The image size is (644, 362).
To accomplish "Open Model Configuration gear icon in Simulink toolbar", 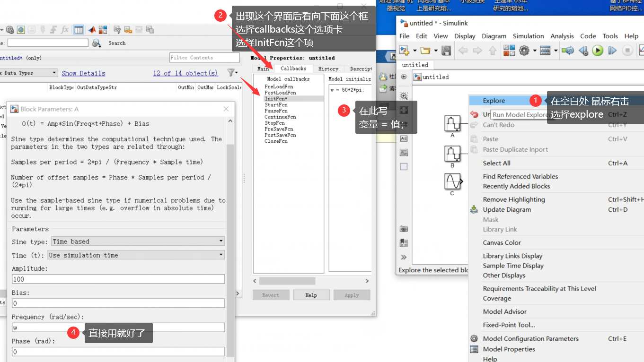I will [x=524, y=50].
